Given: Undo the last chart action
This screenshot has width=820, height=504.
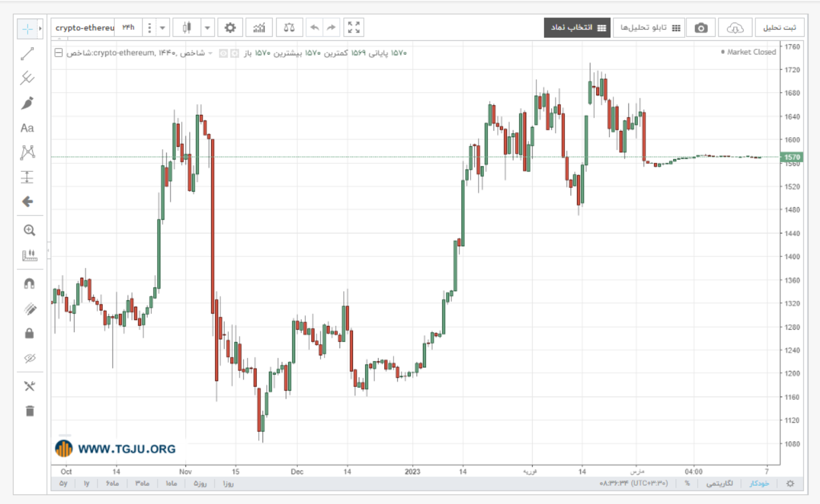Looking at the screenshot, I should 314,28.
